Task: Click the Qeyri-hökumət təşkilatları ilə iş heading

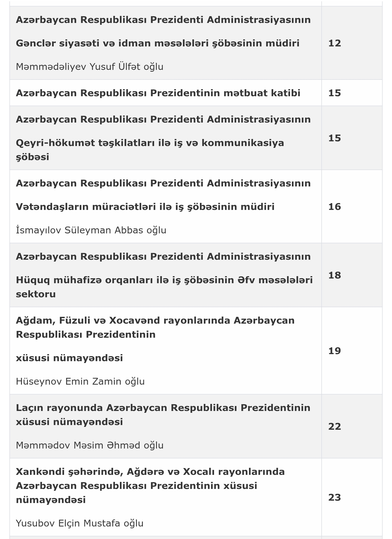Action: pos(150,143)
